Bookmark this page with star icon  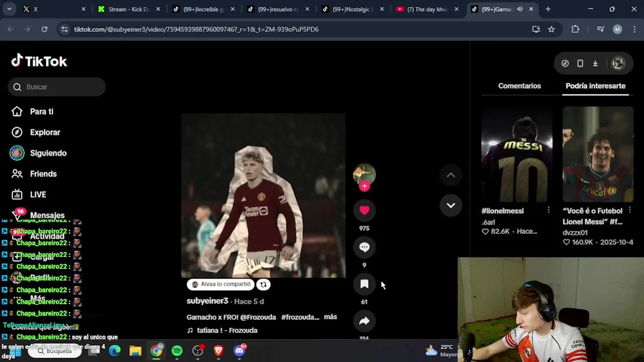(x=551, y=29)
